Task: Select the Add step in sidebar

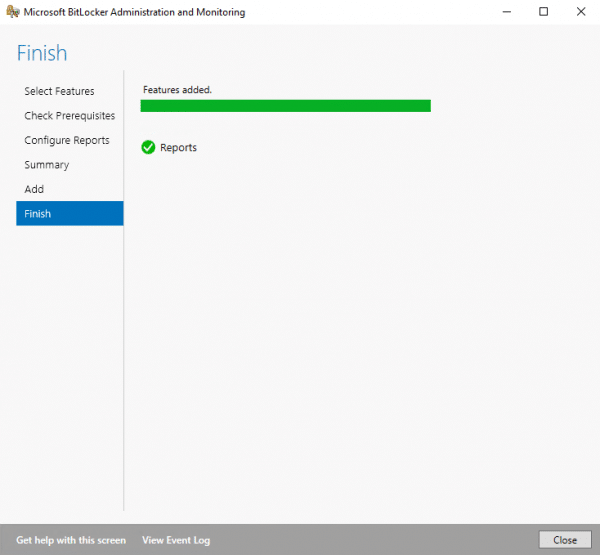Action: coord(34,189)
